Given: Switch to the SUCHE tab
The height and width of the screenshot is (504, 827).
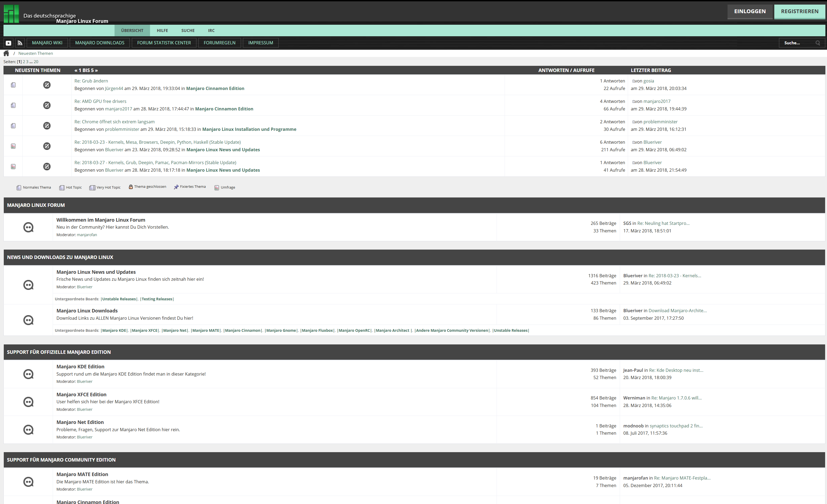Looking at the screenshot, I should (188, 31).
